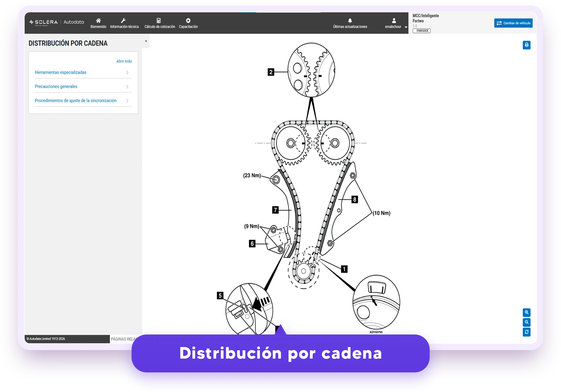
Task: Reset the diagram view
Action: pos(526,332)
